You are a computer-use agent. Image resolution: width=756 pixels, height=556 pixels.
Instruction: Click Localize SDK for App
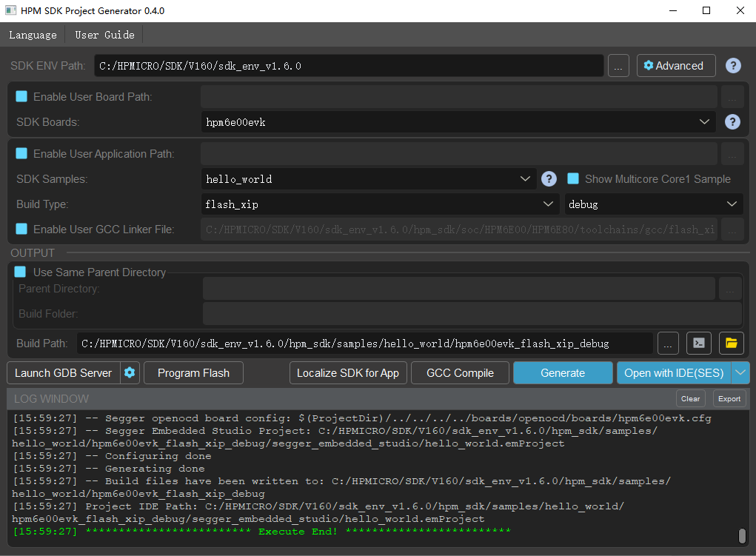pos(348,372)
